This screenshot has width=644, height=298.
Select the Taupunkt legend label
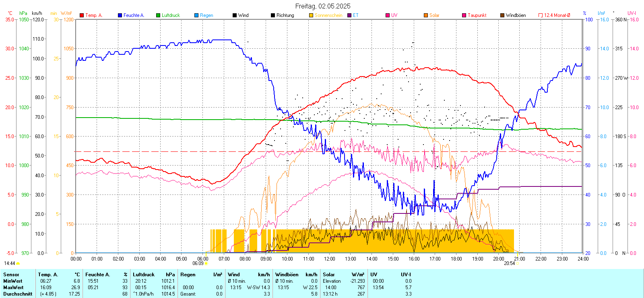click(x=477, y=15)
